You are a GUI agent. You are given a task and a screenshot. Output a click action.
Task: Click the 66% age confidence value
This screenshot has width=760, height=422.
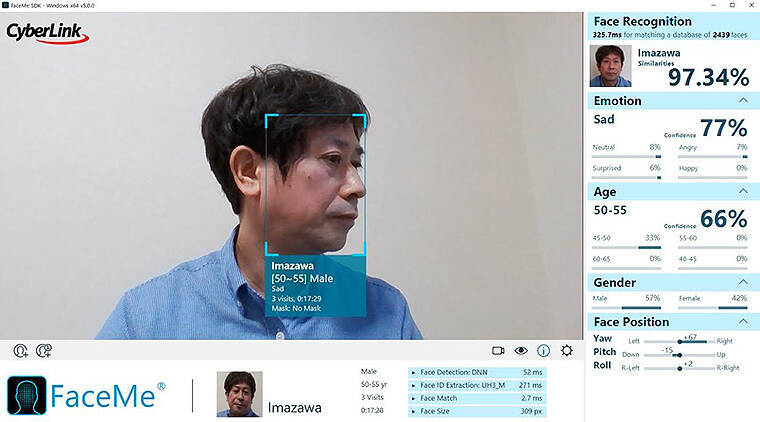(x=724, y=219)
